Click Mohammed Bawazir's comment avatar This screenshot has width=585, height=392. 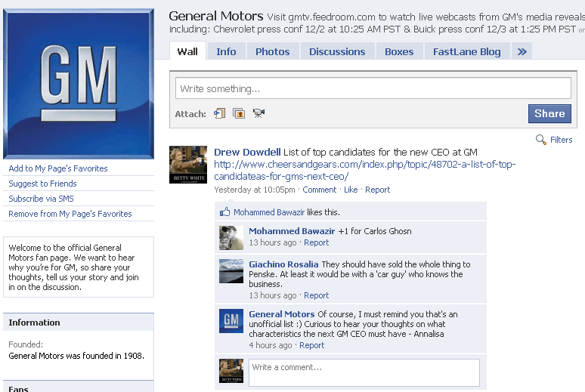(231, 237)
